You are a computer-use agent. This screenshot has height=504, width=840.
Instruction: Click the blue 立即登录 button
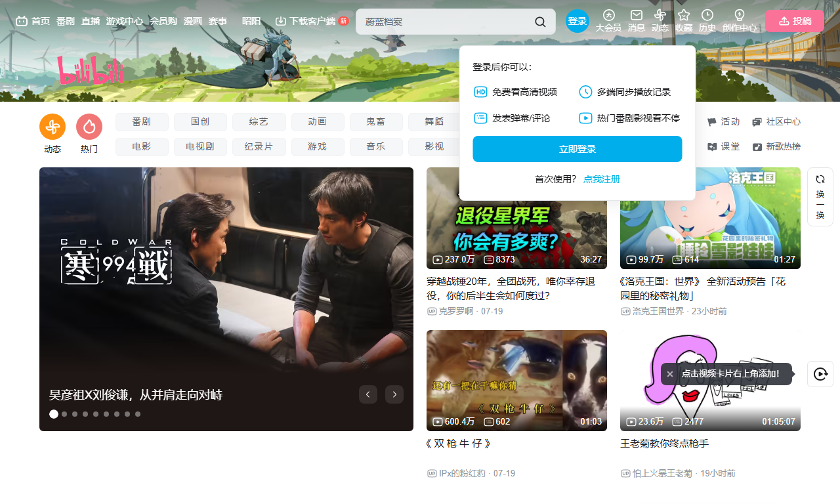click(x=577, y=149)
